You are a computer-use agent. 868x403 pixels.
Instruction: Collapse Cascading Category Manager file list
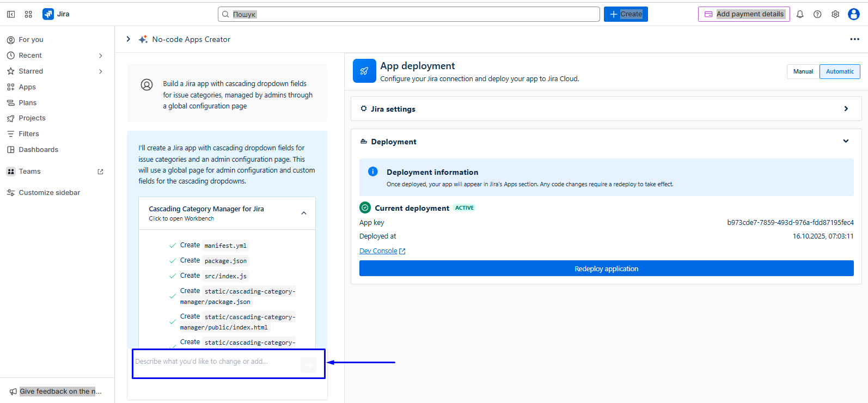click(304, 213)
